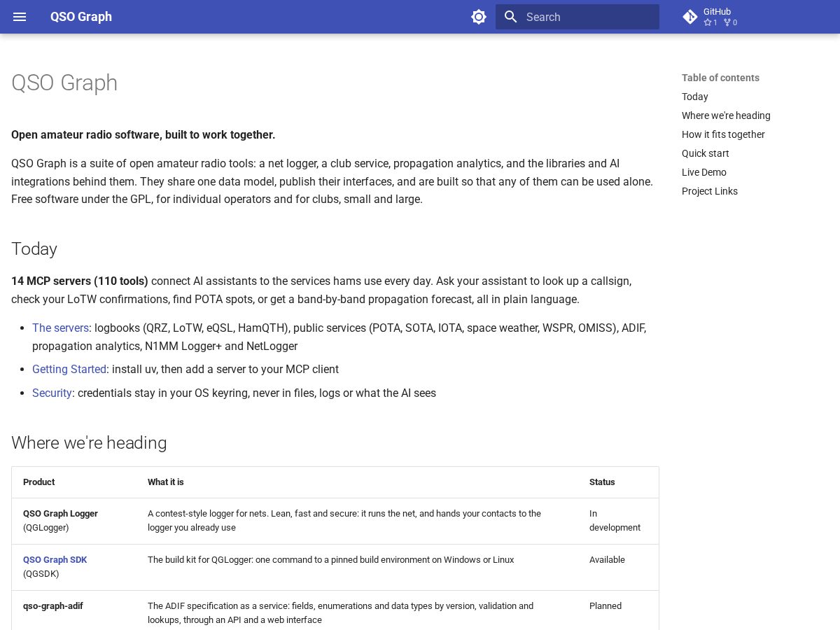The image size is (840, 630).
Task: Open The servers link
Action: tap(61, 328)
